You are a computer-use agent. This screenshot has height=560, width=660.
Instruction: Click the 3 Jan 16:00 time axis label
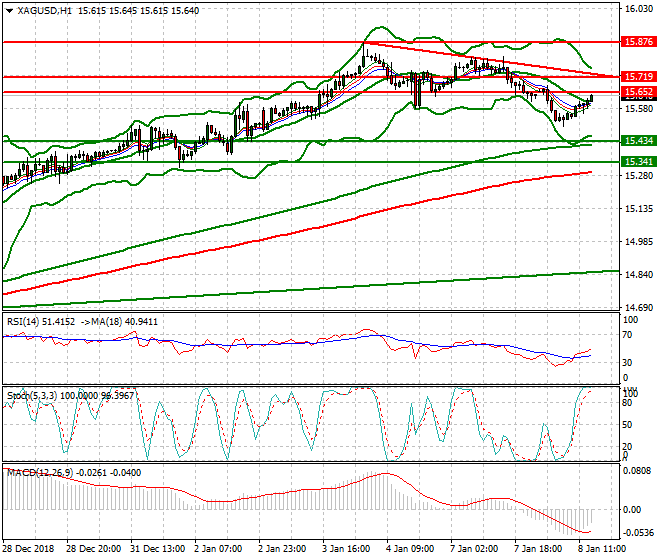(x=346, y=549)
